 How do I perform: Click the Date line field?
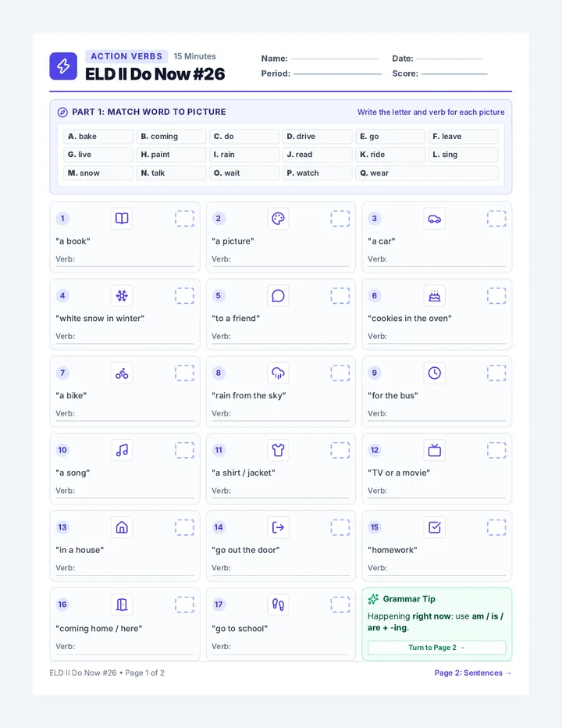(x=450, y=59)
